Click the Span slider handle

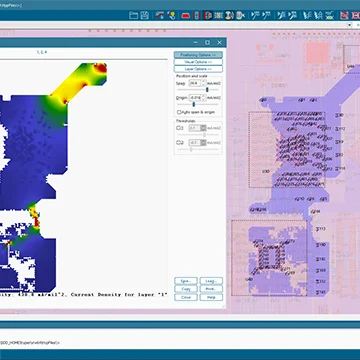207,90
